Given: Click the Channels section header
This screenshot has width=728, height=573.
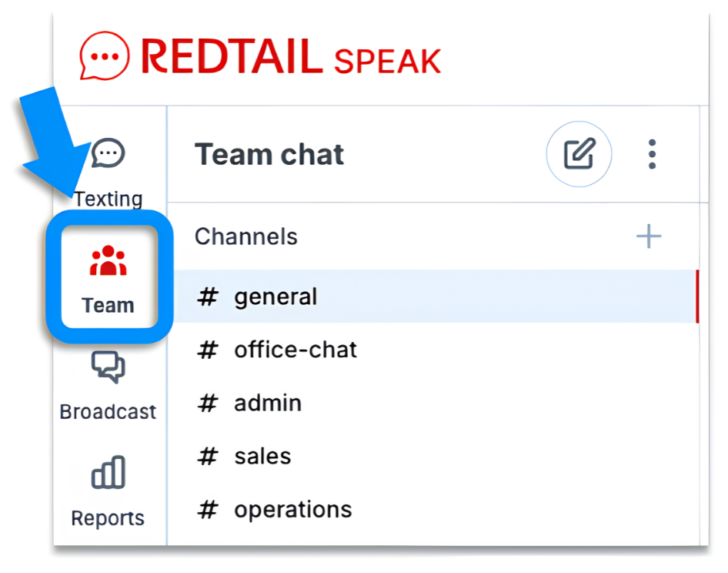Looking at the screenshot, I should 246,236.
